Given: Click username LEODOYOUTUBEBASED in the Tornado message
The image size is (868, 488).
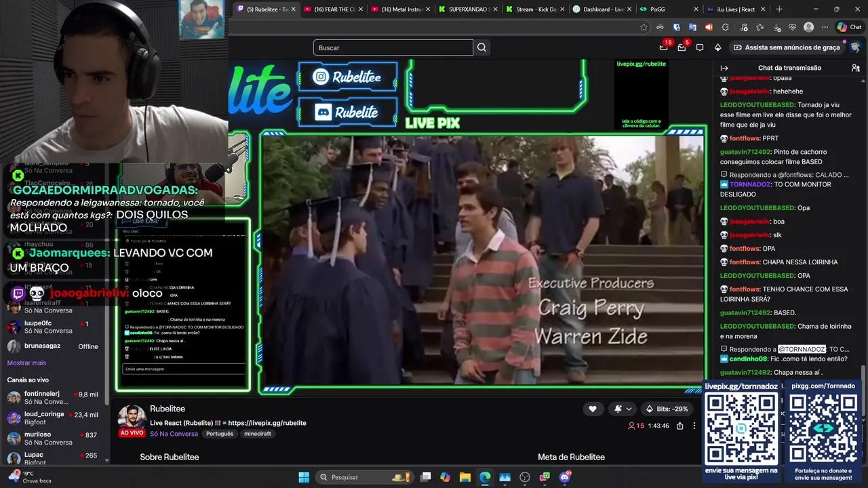Looking at the screenshot, I should coord(757,104).
